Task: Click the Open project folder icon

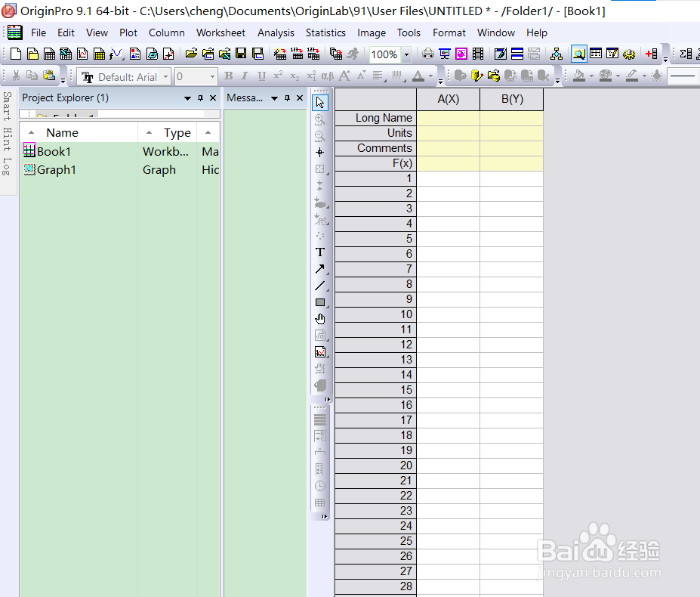Action: coord(192,54)
